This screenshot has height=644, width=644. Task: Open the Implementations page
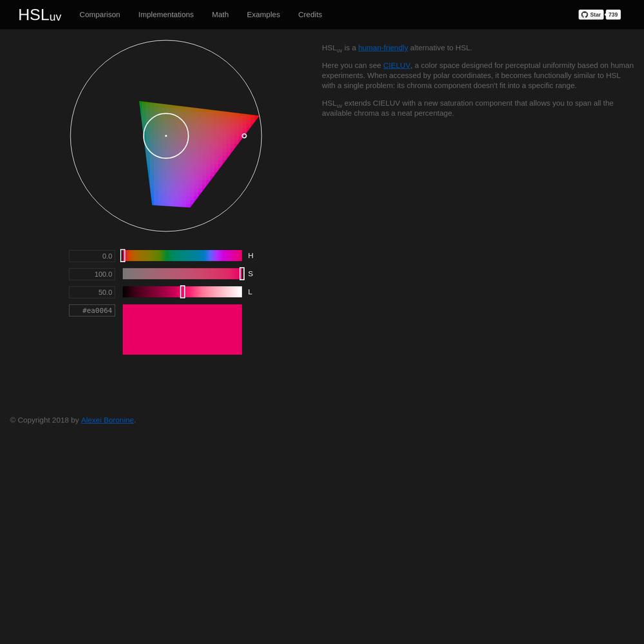point(166,14)
